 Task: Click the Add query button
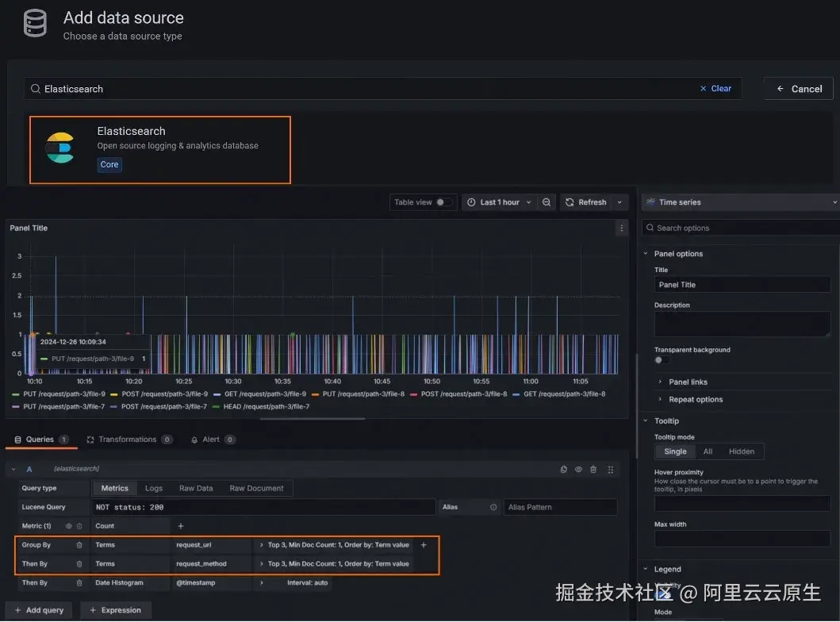(x=39, y=610)
